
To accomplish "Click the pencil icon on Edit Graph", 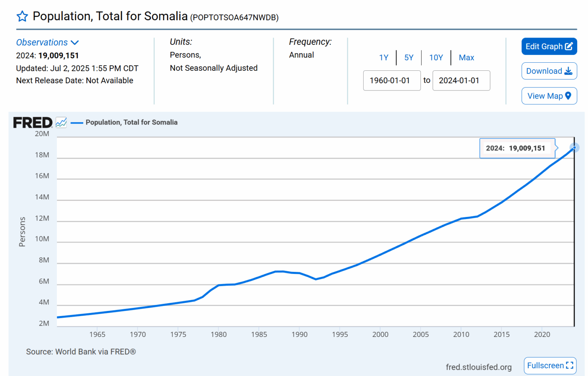I will coord(569,46).
